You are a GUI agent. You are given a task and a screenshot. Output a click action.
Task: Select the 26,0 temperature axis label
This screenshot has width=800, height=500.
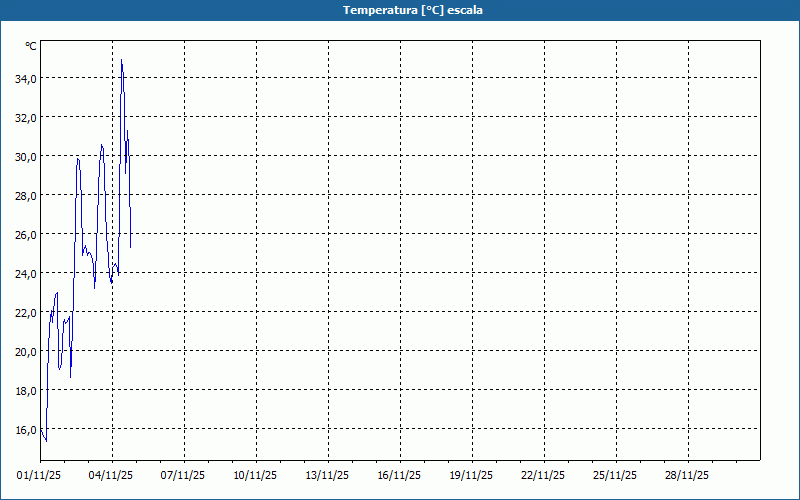[x=26, y=234]
